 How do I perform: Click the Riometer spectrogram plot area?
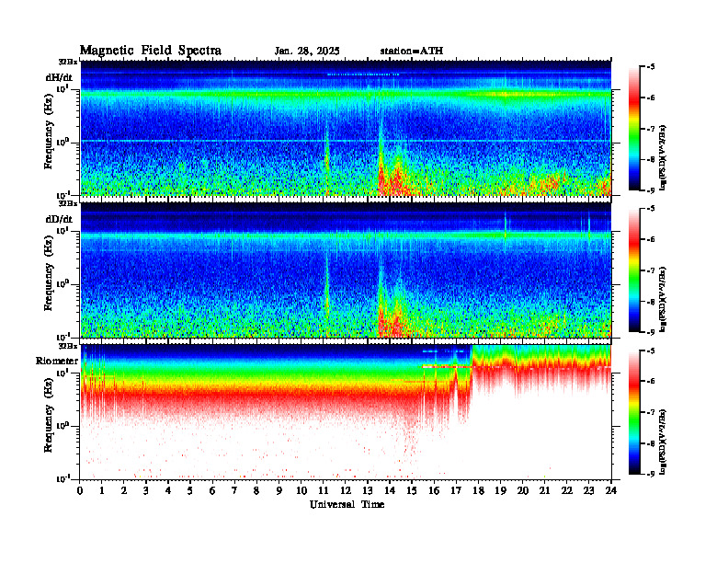(346, 412)
